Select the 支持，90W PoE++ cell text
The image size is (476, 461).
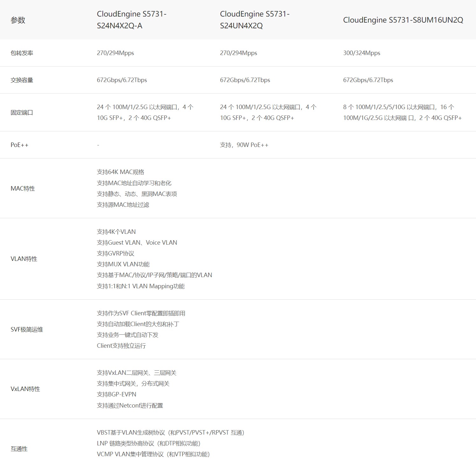[x=244, y=145]
